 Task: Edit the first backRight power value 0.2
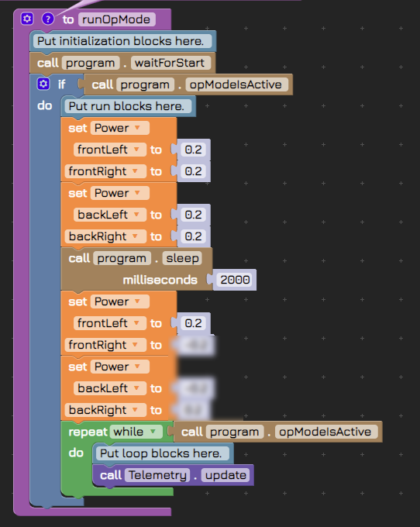click(x=193, y=236)
